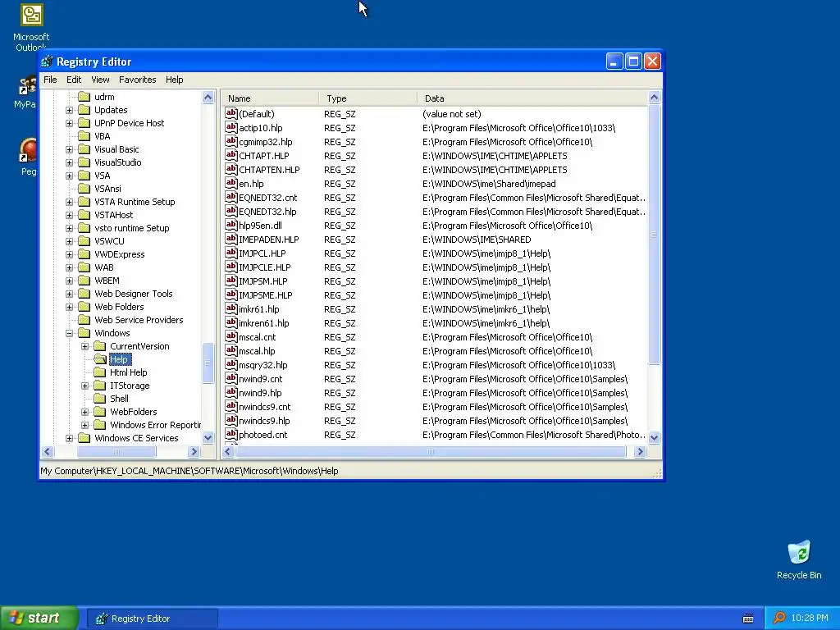This screenshot has height=630, width=840.
Task: Select the WBEM key in tree
Action: [107, 281]
